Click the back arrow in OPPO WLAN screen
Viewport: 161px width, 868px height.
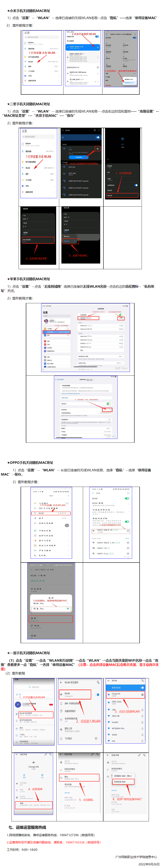tap(93, 493)
